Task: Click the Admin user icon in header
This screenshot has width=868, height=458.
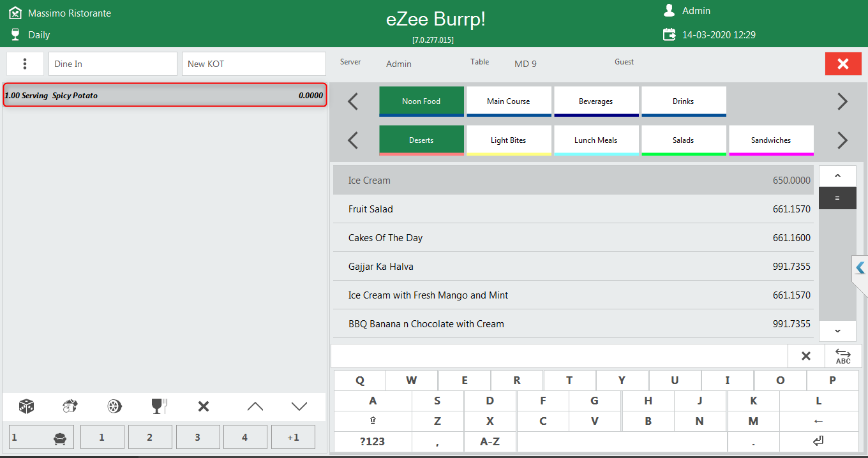Action: [669, 10]
